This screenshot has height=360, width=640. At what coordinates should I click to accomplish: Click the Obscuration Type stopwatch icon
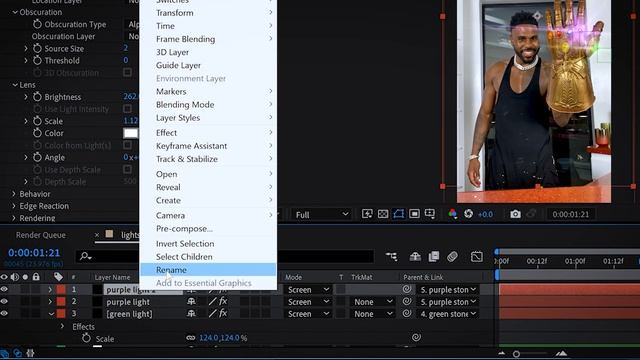click(x=37, y=24)
